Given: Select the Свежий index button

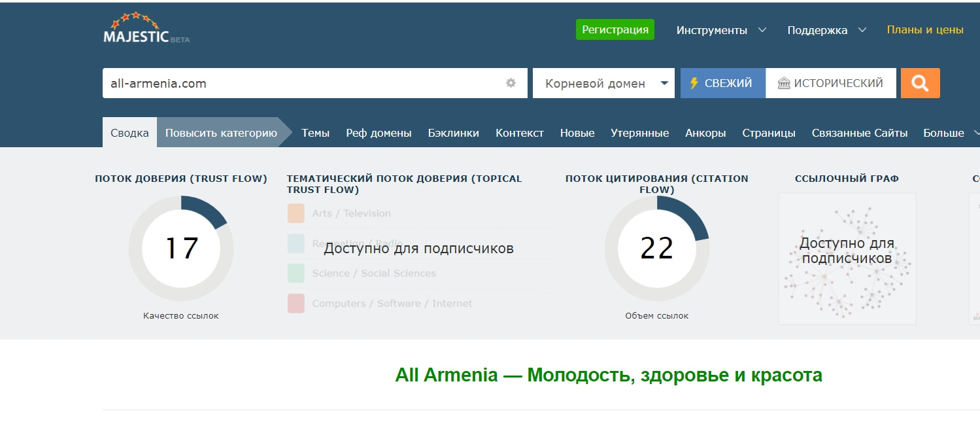Looking at the screenshot, I should [723, 83].
